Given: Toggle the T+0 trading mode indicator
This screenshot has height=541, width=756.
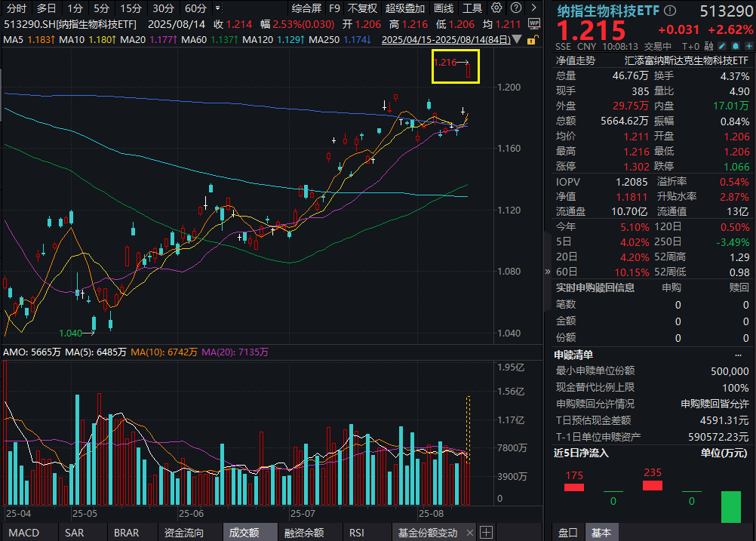Looking at the screenshot, I should (x=689, y=46).
